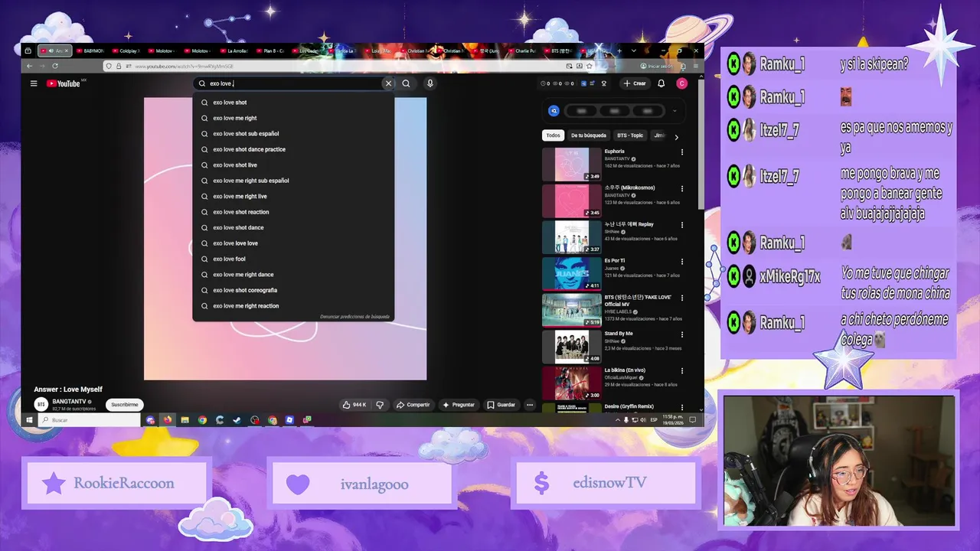Open Compartir share dialog
The height and width of the screenshot is (551, 980).
click(x=413, y=405)
